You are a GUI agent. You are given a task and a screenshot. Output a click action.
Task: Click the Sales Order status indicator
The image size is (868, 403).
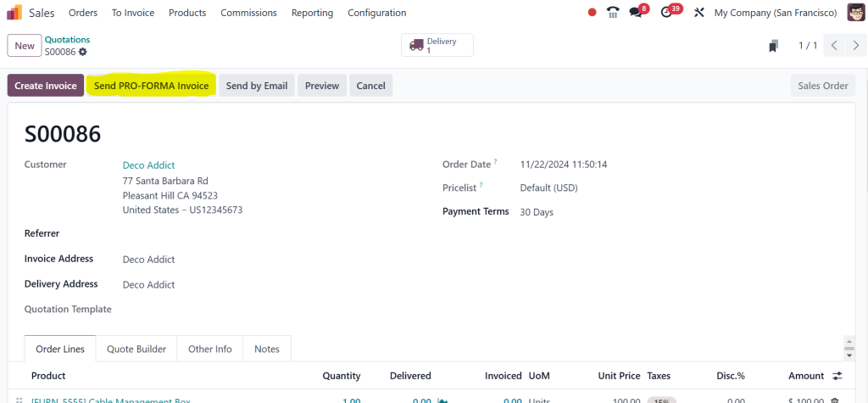pos(823,86)
